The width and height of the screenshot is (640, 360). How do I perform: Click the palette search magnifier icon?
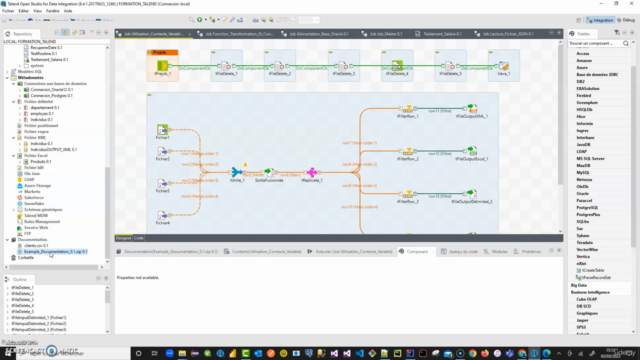point(626,43)
